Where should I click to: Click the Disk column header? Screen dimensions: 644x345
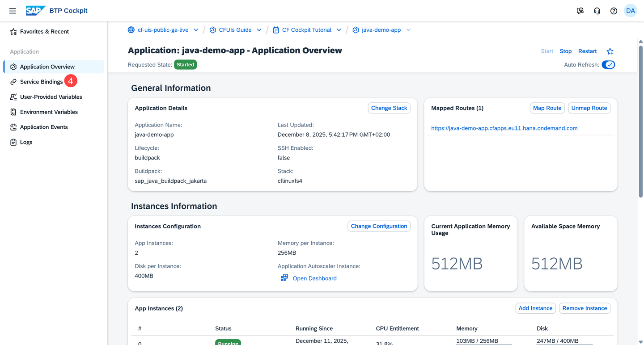(542, 328)
